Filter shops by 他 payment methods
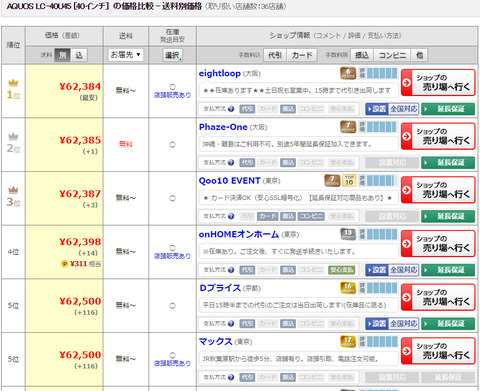480x391 pixels. [420, 55]
